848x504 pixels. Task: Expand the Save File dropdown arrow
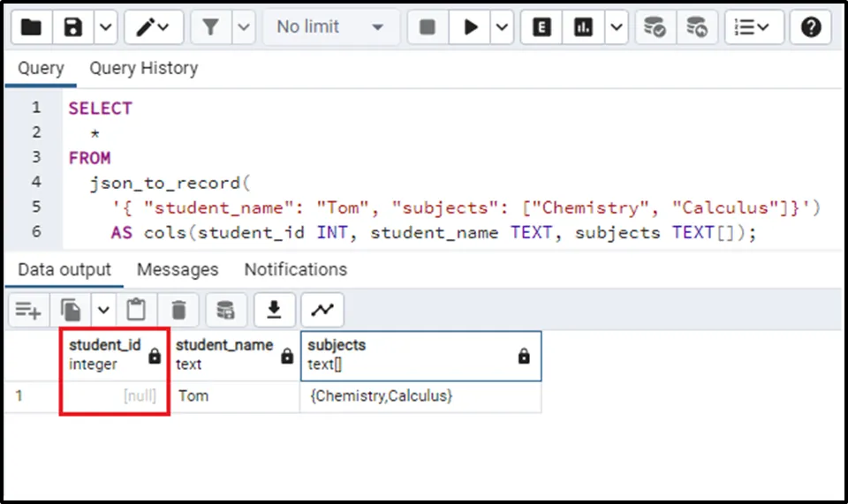[x=105, y=27]
